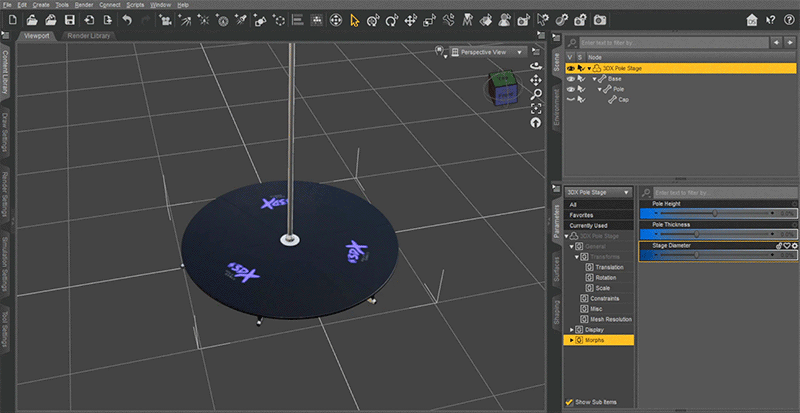The image size is (800, 413).
Task: Click the Stage Diameter favorite heart icon
Action: 787,246
